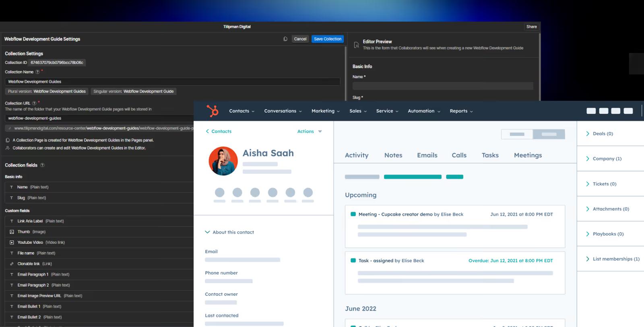Open the Marketing dropdown menu
Screen dimensions: 644x327
pos(325,111)
